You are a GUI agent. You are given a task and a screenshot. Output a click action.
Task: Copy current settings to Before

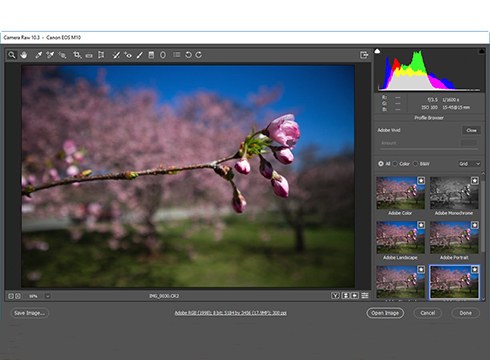point(355,296)
